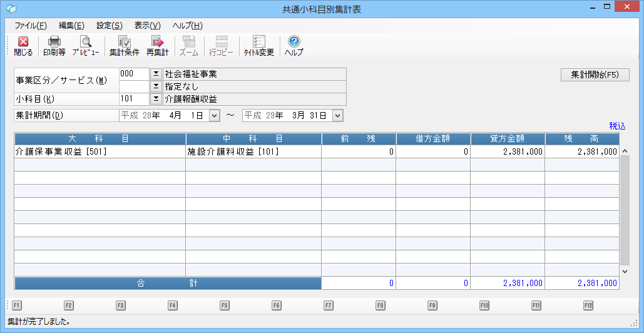Open the 表示(V) menu
This screenshot has height=333, width=644.
pyautogui.click(x=147, y=26)
